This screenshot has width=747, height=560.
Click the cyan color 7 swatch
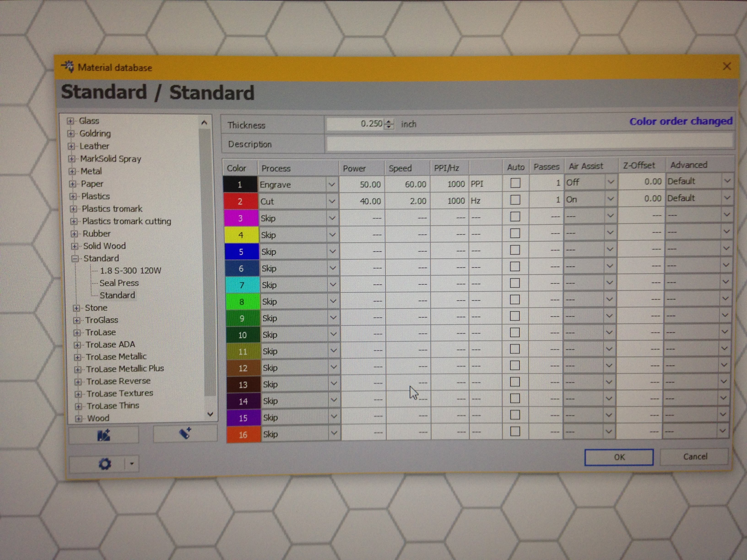242,285
